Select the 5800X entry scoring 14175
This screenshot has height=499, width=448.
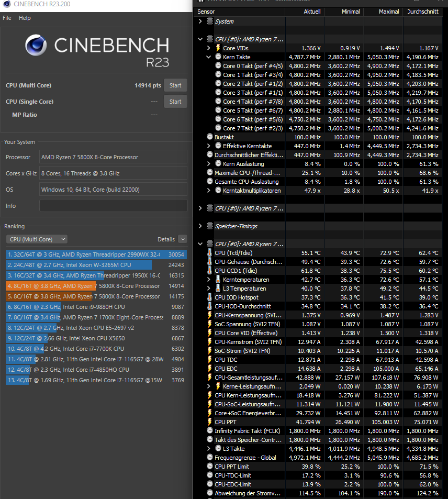(96, 296)
